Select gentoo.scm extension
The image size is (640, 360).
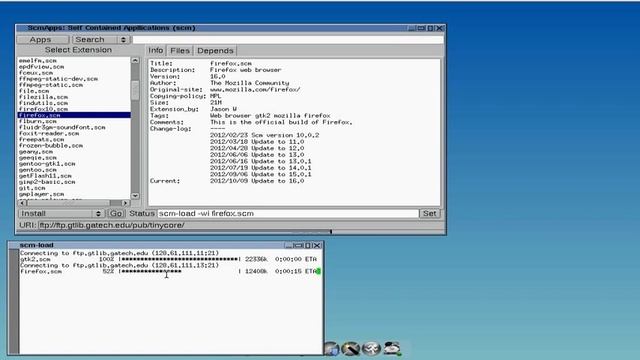74,170
